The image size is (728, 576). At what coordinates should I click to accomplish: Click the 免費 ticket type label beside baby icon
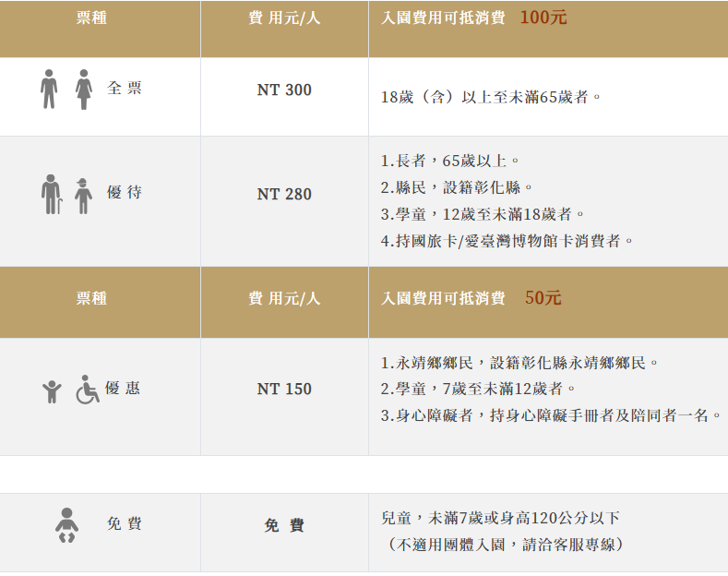pos(124,523)
